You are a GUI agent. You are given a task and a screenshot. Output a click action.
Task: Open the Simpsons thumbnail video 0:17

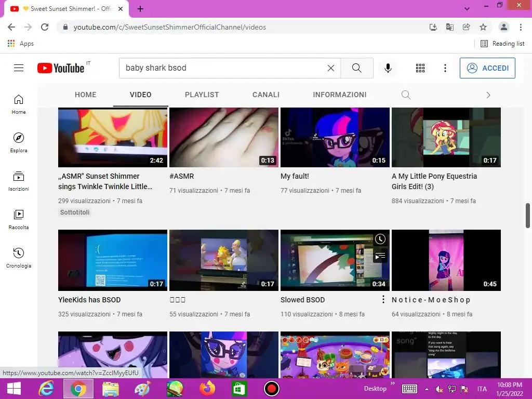coord(223,260)
